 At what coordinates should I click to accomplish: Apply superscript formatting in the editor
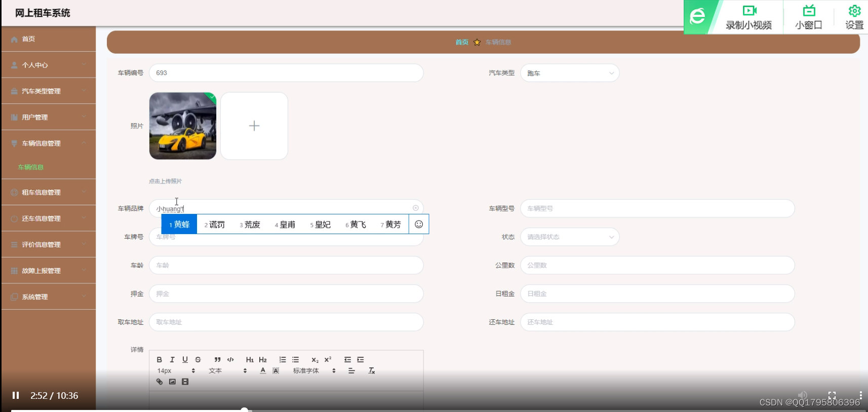[x=328, y=360]
